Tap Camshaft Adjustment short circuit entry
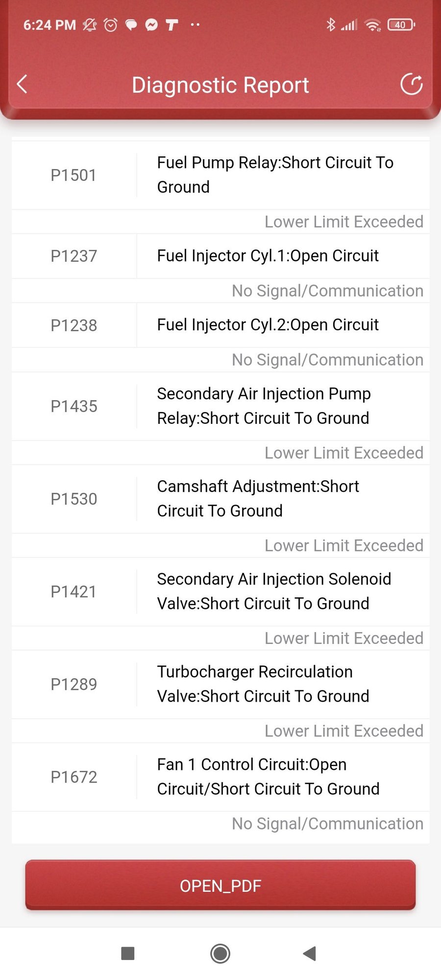The image size is (441, 980). 258,498
